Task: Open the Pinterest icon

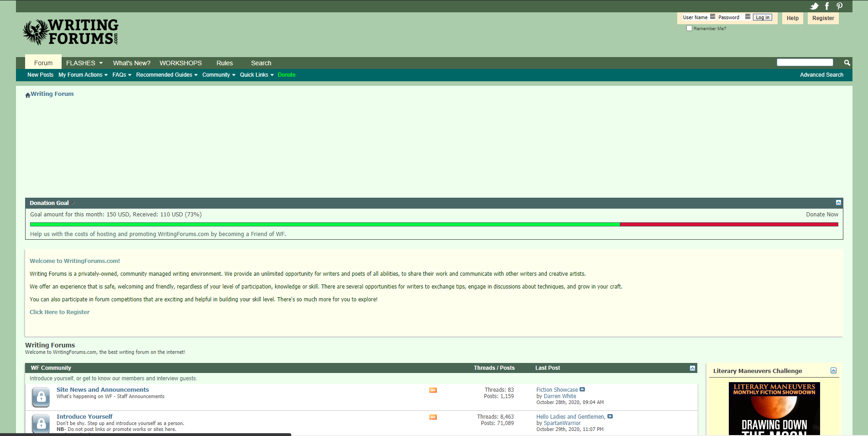Action: [x=839, y=6]
